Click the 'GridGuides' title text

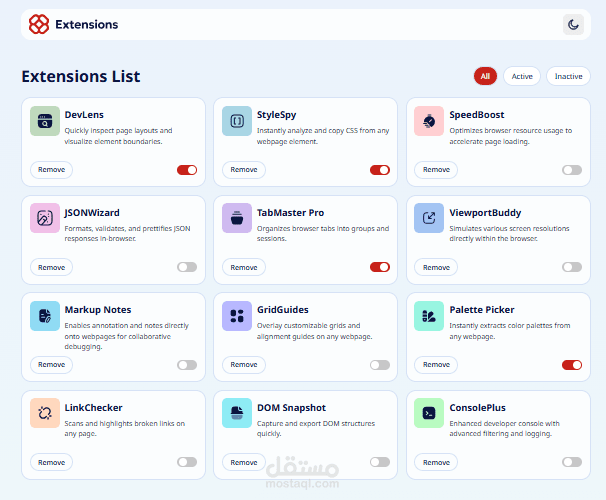(x=283, y=310)
